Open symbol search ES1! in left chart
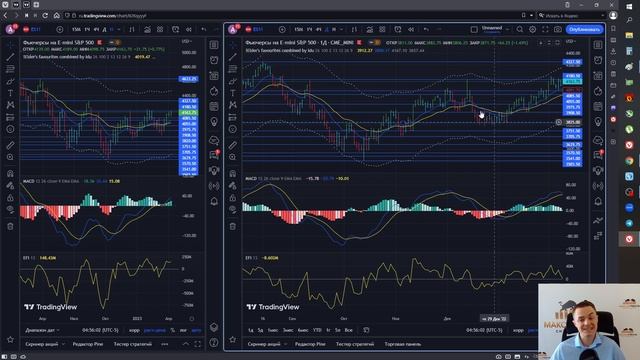Screen dimensions: 640x360 [x=32, y=29]
